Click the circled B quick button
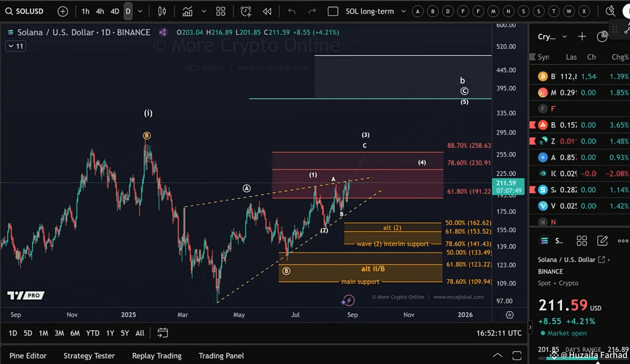630x364 pixels. click(x=433, y=11)
